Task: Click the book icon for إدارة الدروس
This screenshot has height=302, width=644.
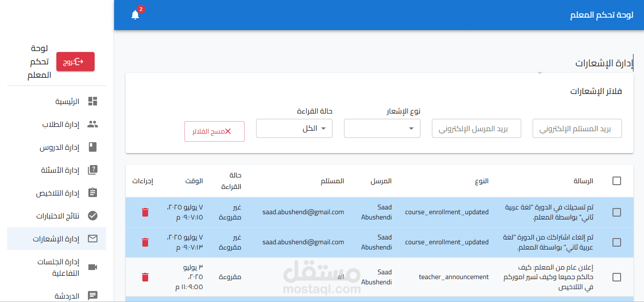Action: point(93,147)
